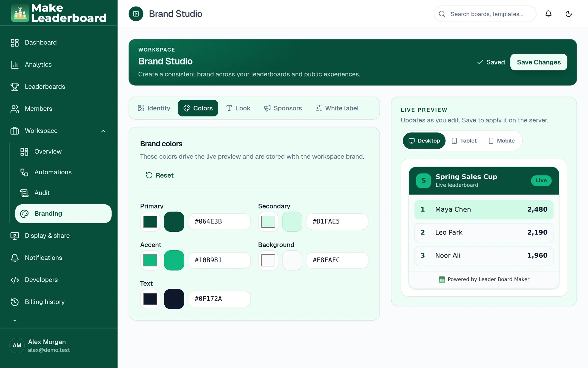Open the notifications bell in the top bar
This screenshot has width=588, height=368.
[x=548, y=14]
